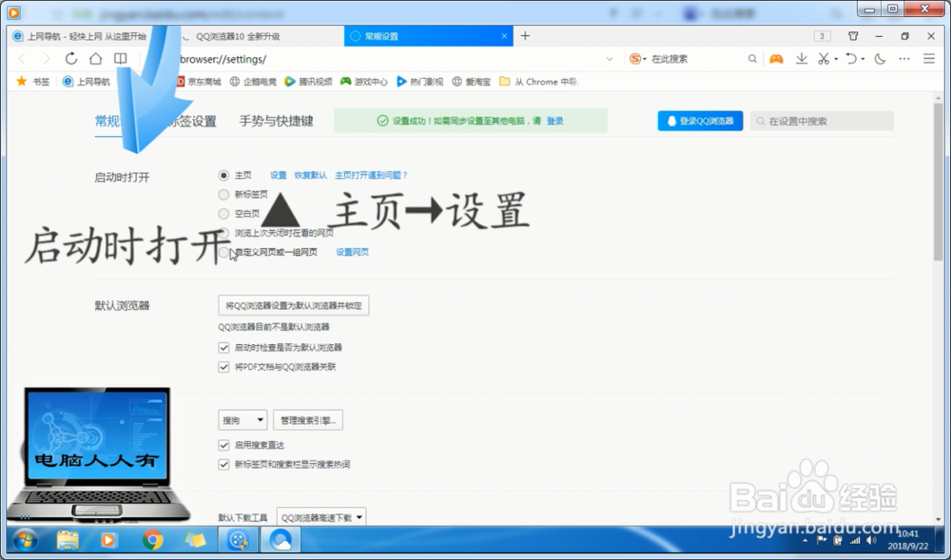Open a new tab with plus button
The image size is (951, 560).
click(x=525, y=36)
